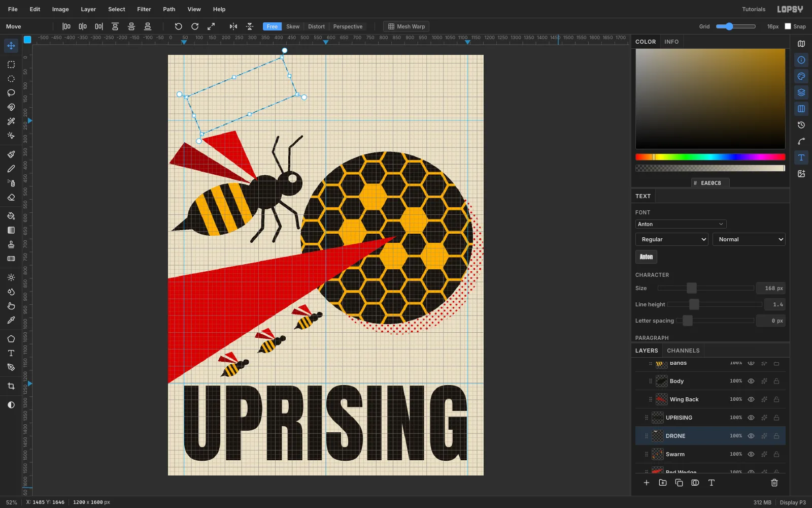Hide the UPRISING layer
Image resolution: width=812 pixels, height=508 pixels.
click(751, 418)
